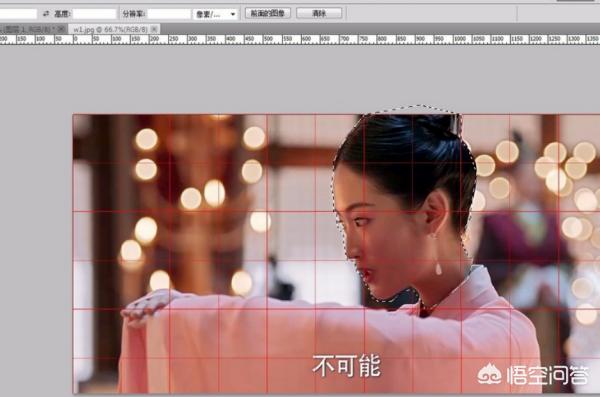
Task: Click the 不可能 subtitle in the image
Action: [346, 366]
